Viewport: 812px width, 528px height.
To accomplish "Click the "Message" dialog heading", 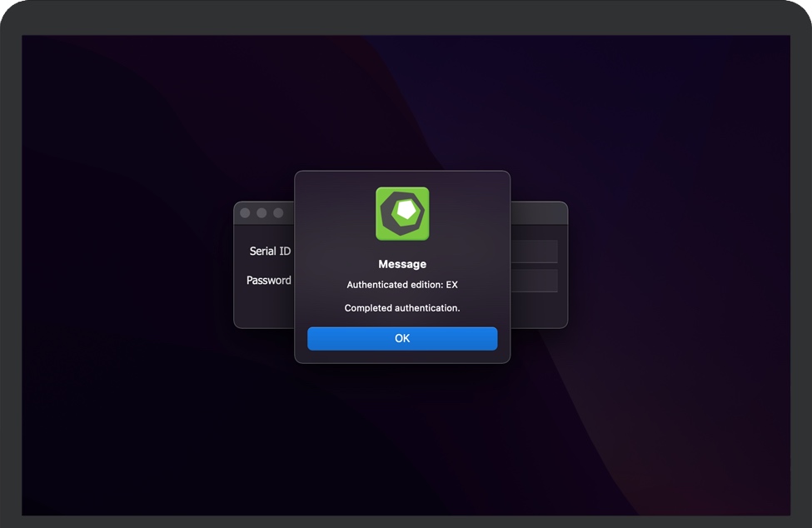I will [402, 264].
